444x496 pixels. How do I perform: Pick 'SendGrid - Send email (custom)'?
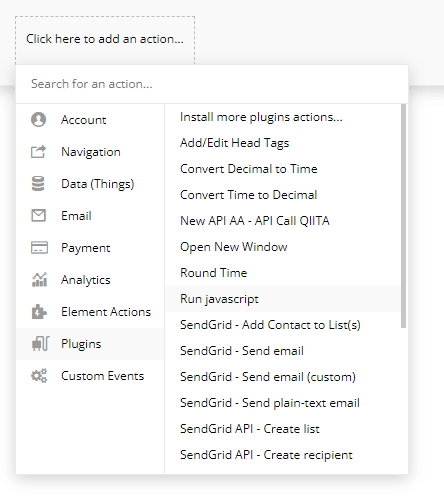click(268, 377)
